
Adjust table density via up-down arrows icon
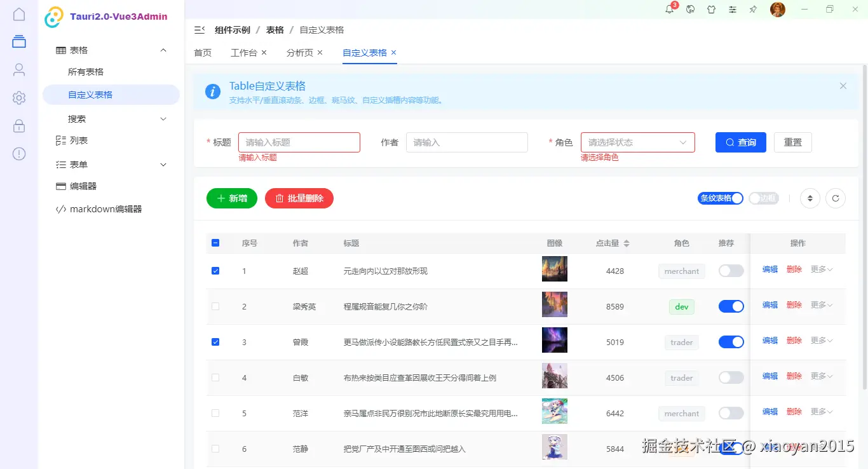(810, 198)
